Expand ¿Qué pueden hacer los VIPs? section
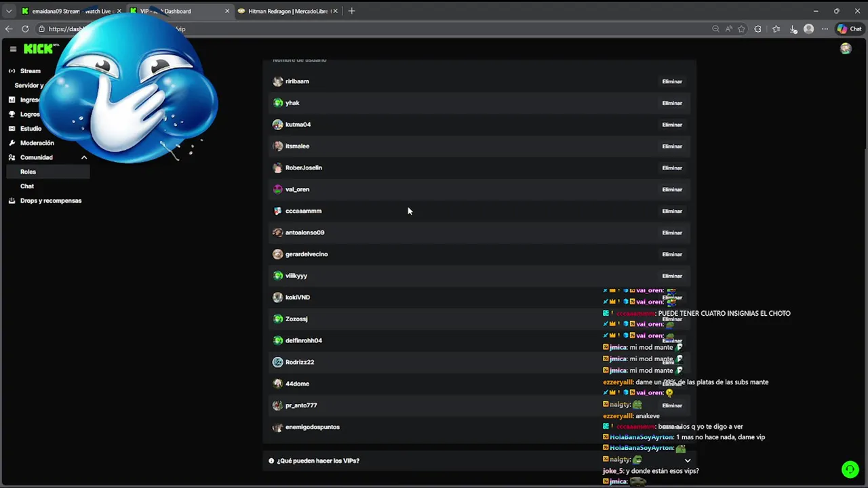The width and height of the screenshot is (868, 488). coord(479,461)
